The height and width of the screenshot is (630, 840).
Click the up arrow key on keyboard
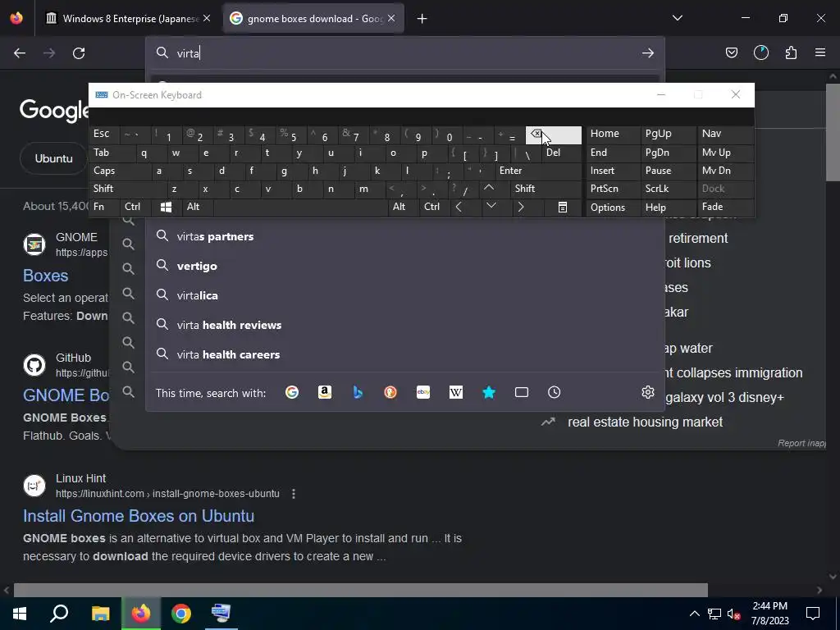coord(489,189)
